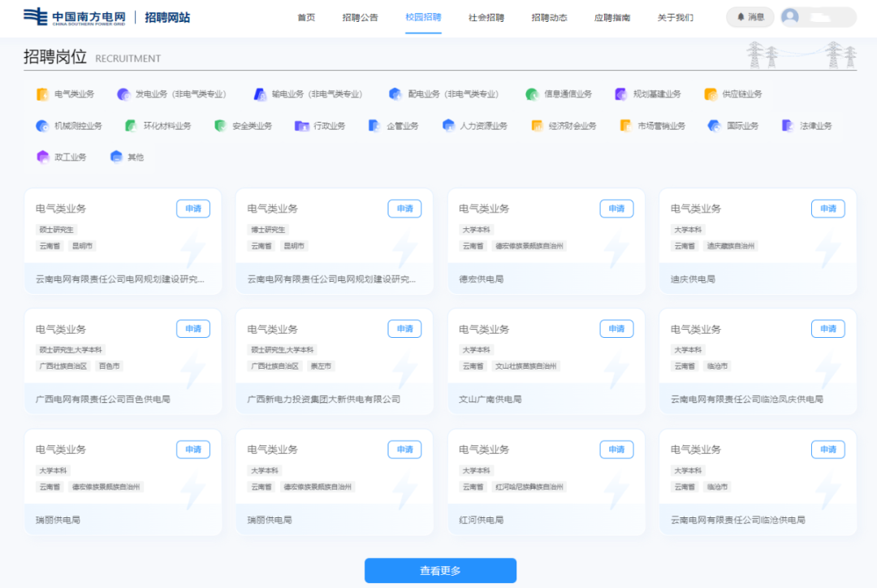This screenshot has width=877, height=588.
Task: Select the 供应链业务 icon
Action: point(711,94)
